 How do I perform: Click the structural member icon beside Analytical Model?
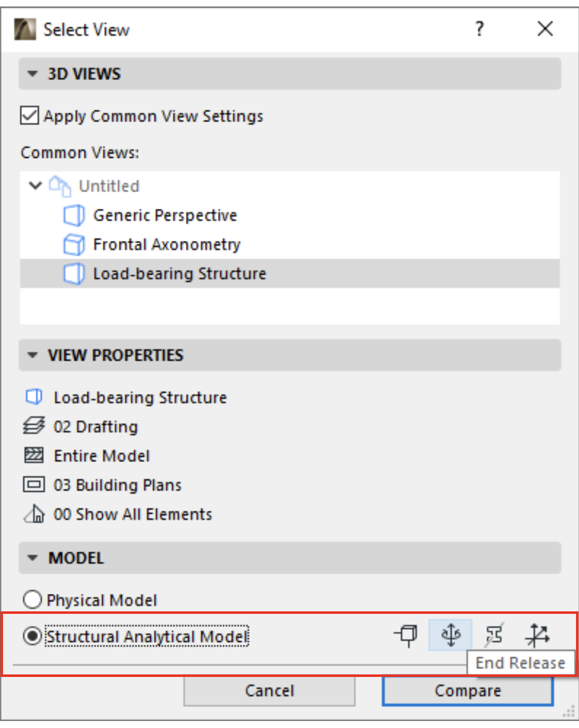406,635
